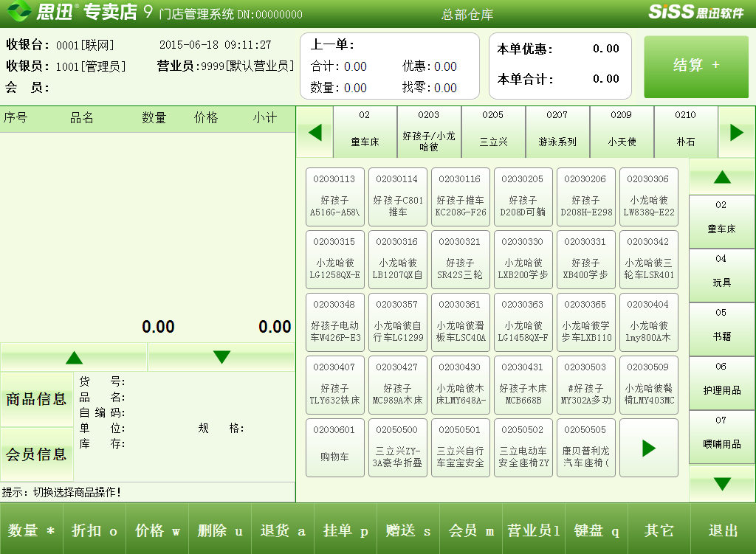Add product 02030427 好孩子 MC989A木床

coord(397,384)
